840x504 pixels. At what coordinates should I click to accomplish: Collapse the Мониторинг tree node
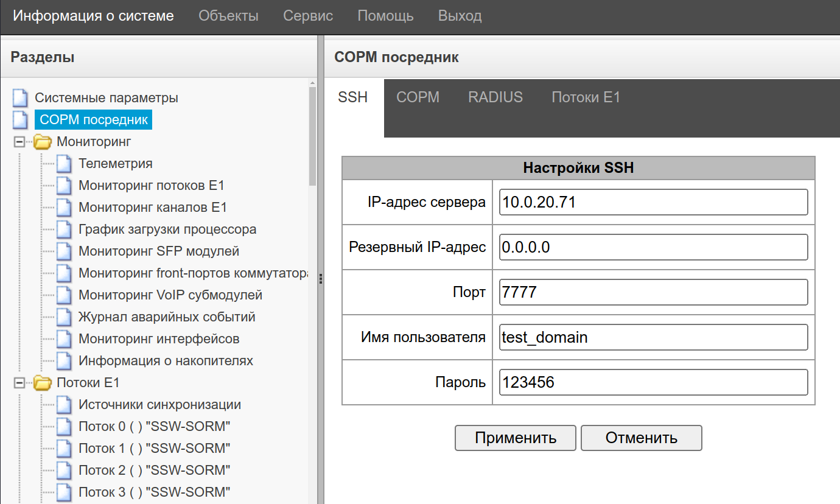pos(19,142)
